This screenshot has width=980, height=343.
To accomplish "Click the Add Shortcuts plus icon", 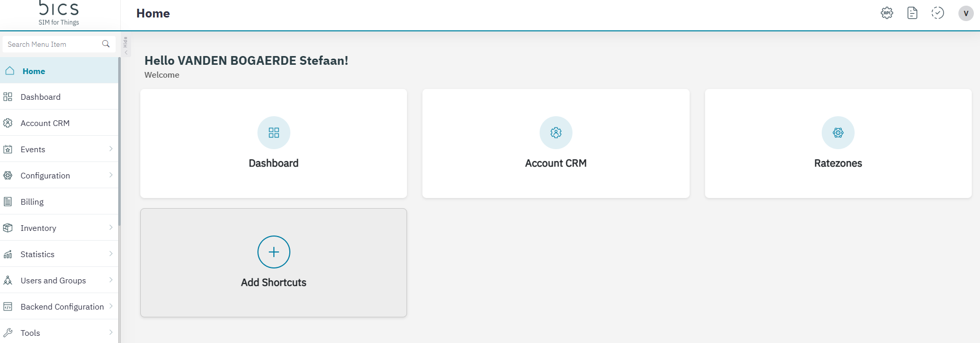I will point(273,252).
